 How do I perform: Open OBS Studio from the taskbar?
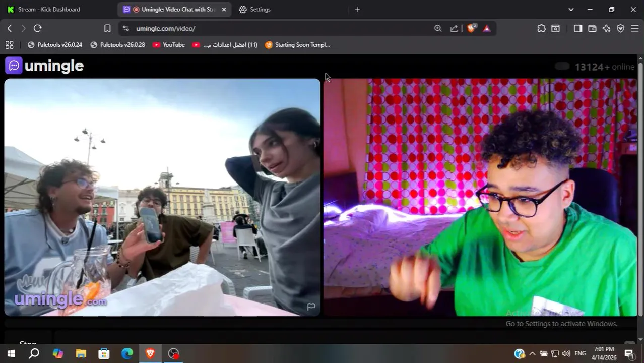[173, 353]
